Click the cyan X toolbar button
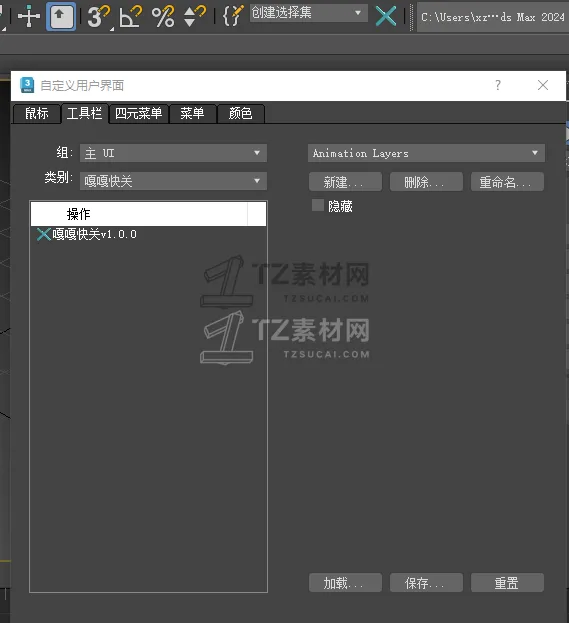The height and width of the screenshot is (623, 569). [x=386, y=16]
